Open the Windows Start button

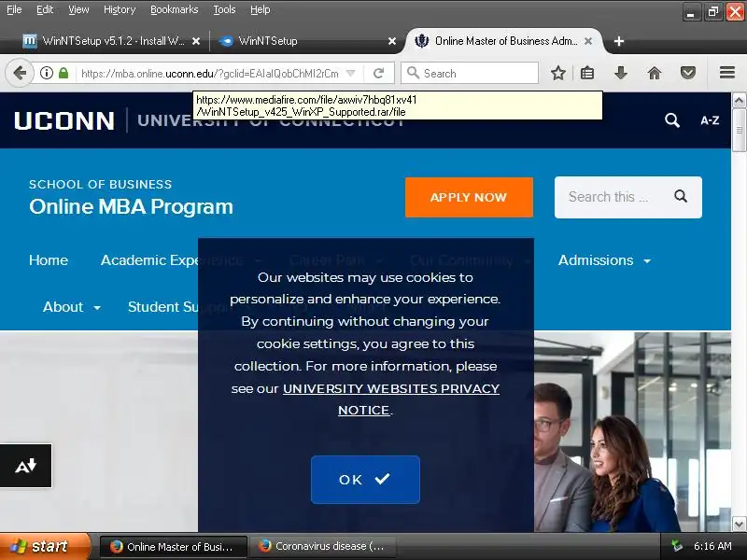pos(45,546)
